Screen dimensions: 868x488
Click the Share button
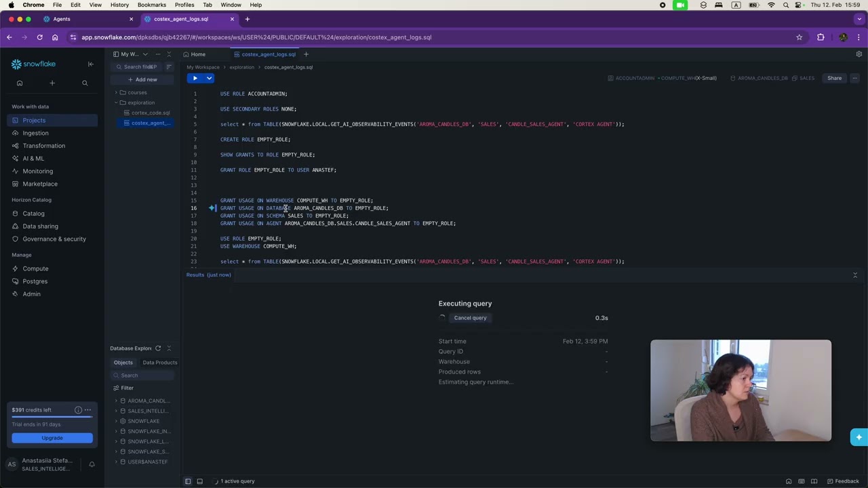(x=834, y=79)
